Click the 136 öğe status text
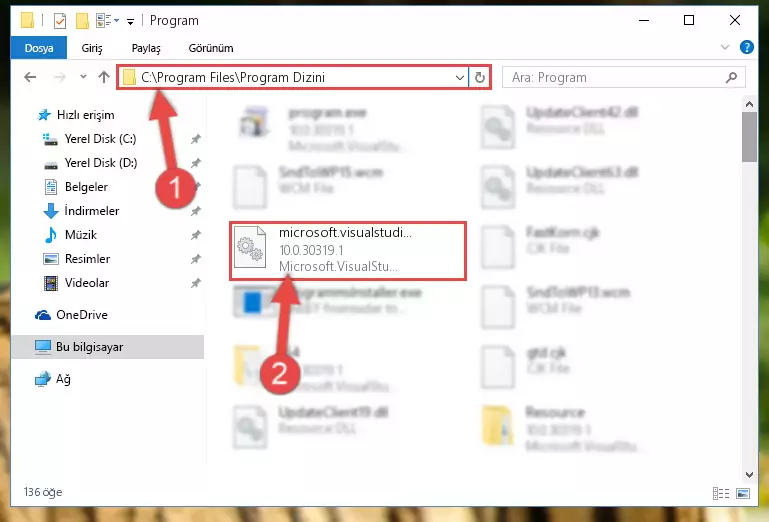This screenshot has height=522, width=769. (43, 492)
